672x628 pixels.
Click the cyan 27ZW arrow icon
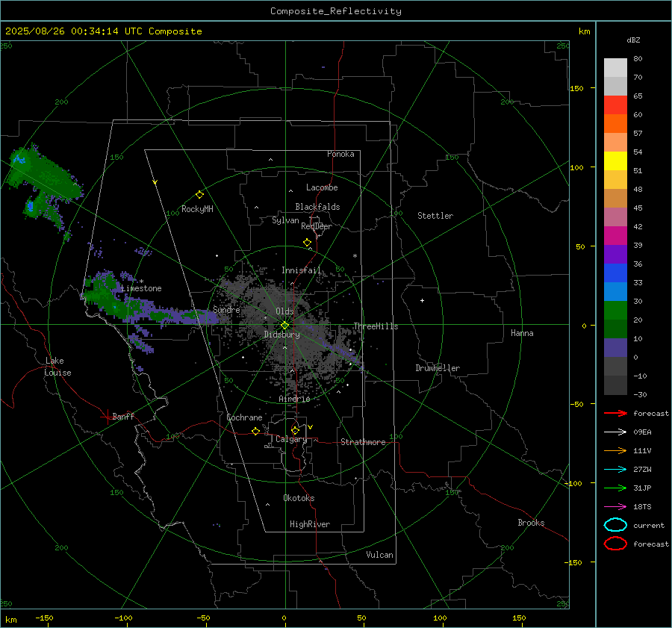coord(615,470)
